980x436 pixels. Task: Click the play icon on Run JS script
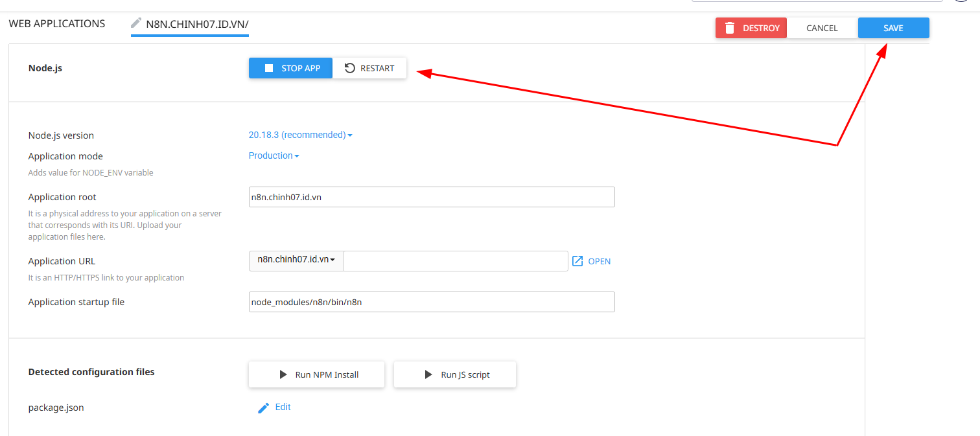pos(428,374)
